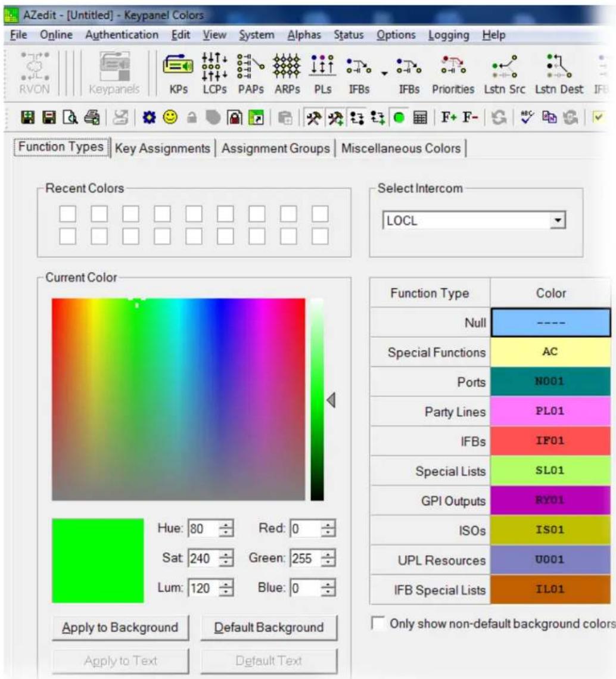Screen dimensions: 616x679
Task: Click the Green value spinner arrows
Action: coord(328,559)
